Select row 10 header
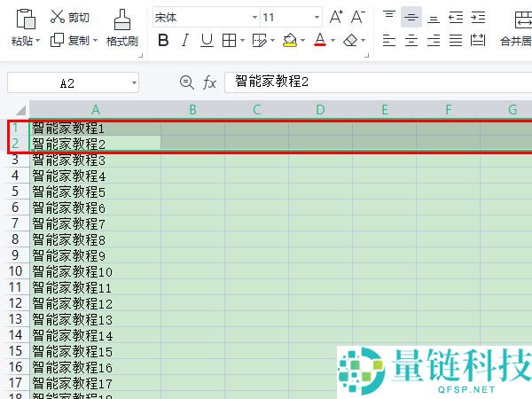Screen dimensions: 532x399 (15, 271)
